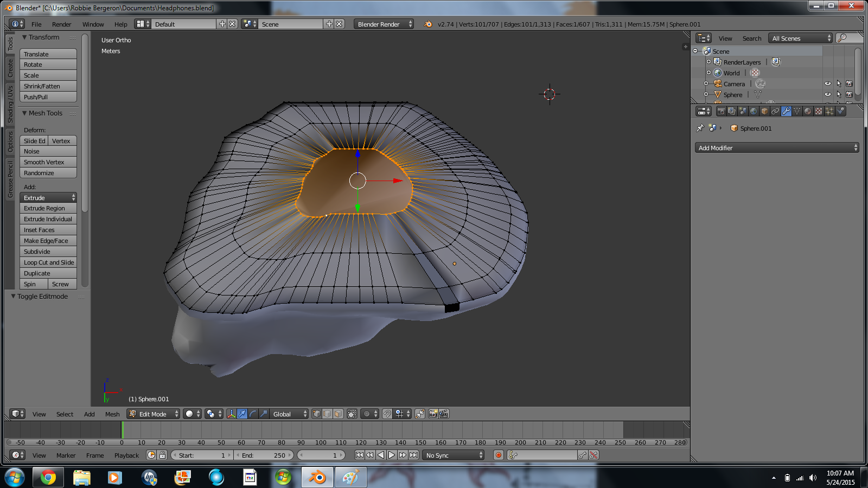Hide Camera in viewport via eye
868x488 pixels.
[828, 84]
